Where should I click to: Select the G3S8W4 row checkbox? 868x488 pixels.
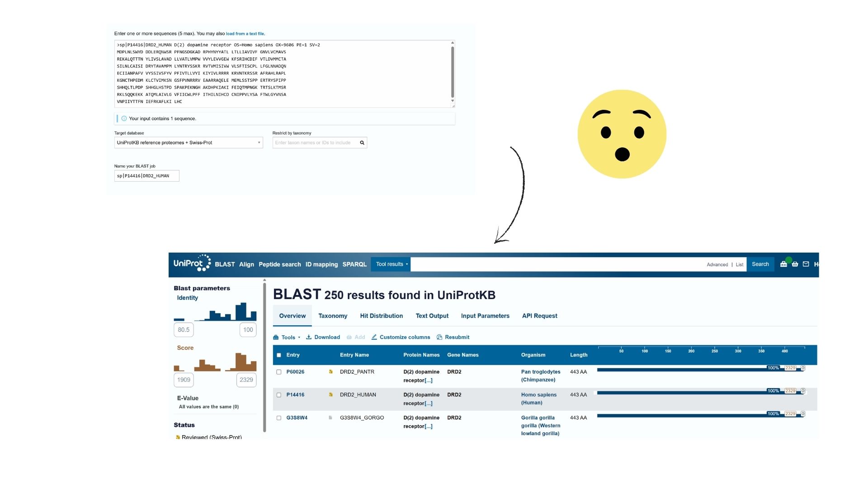coord(279,418)
